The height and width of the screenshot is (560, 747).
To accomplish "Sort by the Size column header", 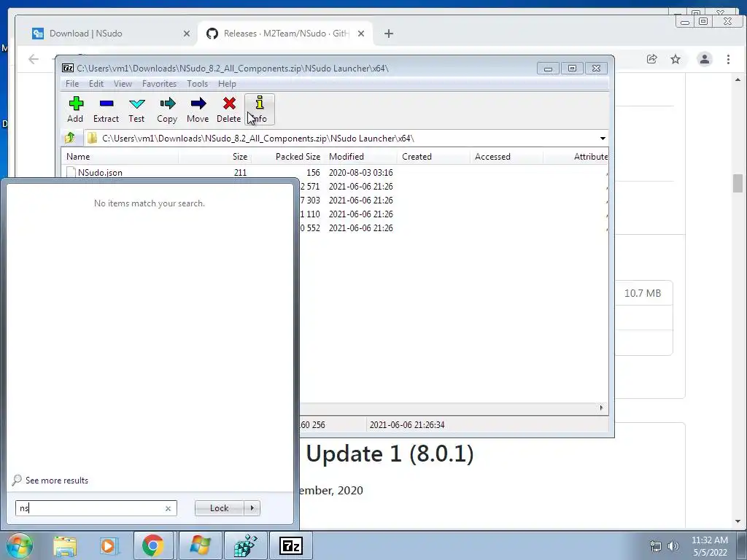I will pyautogui.click(x=215, y=157).
